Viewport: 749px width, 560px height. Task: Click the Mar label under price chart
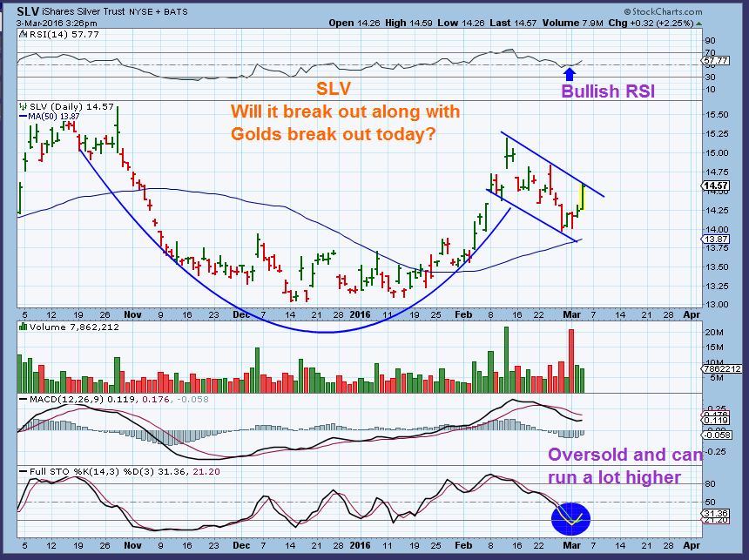tap(572, 314)
